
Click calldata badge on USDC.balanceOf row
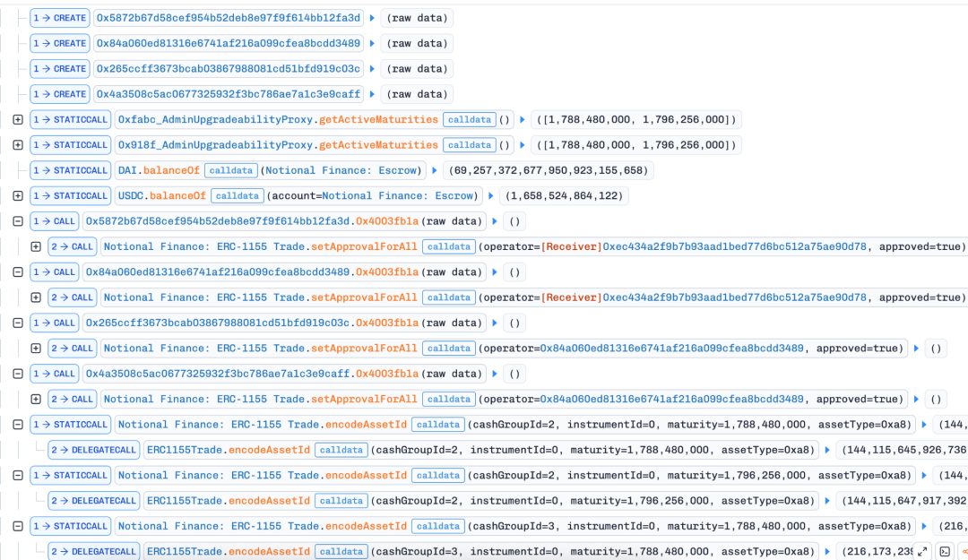237,195
